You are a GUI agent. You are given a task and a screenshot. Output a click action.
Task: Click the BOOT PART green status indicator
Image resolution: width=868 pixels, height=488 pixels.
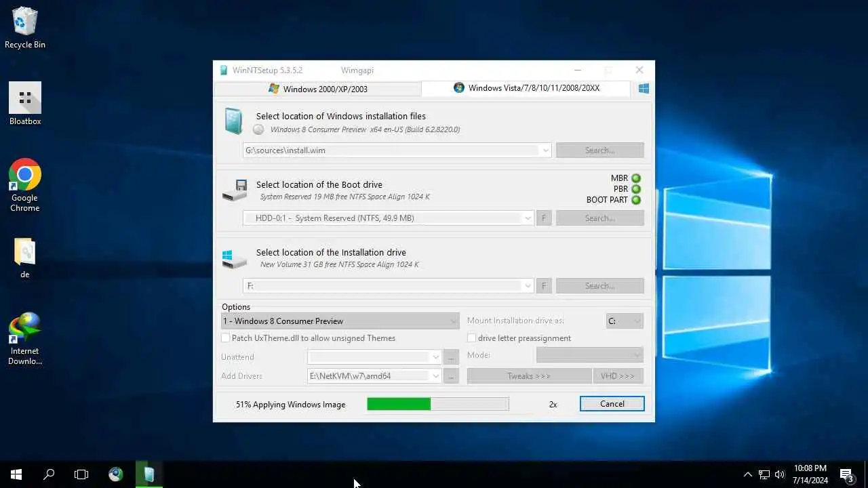pos(636,200)
